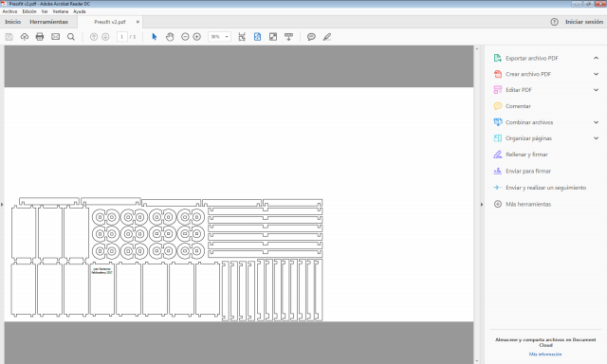607x364 pixels.
Task: Open the Edición menu
Action: [29, 11]
